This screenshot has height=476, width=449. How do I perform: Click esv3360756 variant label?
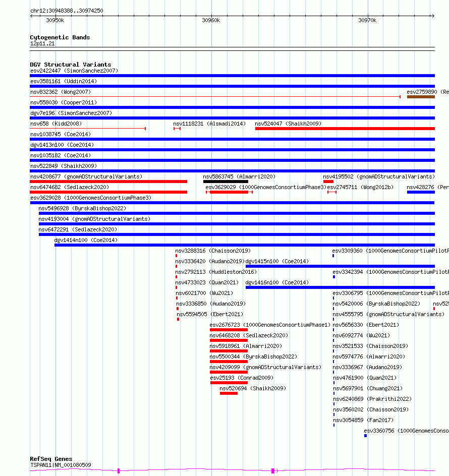pos(407,431)
